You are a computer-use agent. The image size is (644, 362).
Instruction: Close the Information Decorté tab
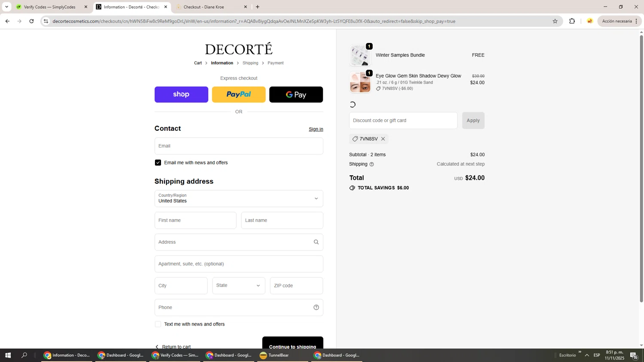(x=166, y=7)
